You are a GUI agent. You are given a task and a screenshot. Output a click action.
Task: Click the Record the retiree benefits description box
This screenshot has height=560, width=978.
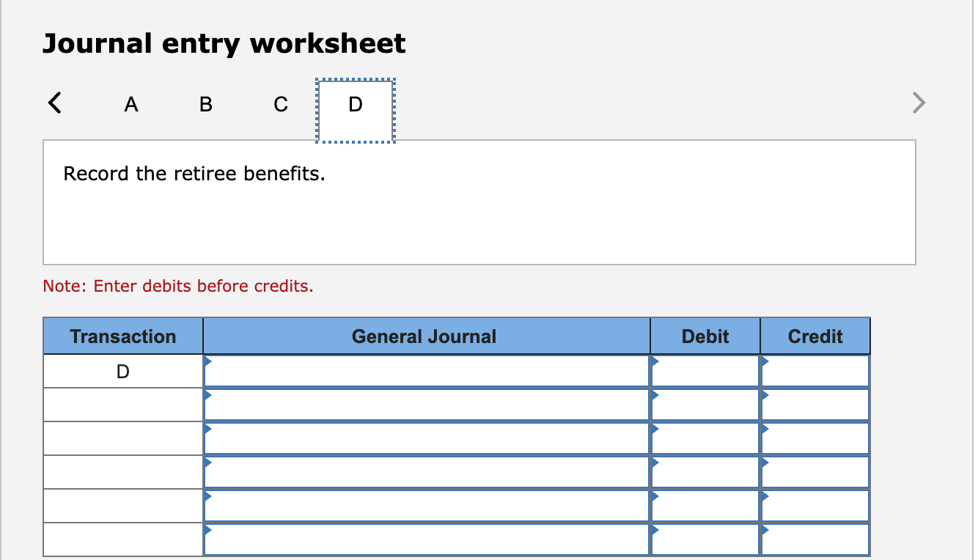(479, 202)
